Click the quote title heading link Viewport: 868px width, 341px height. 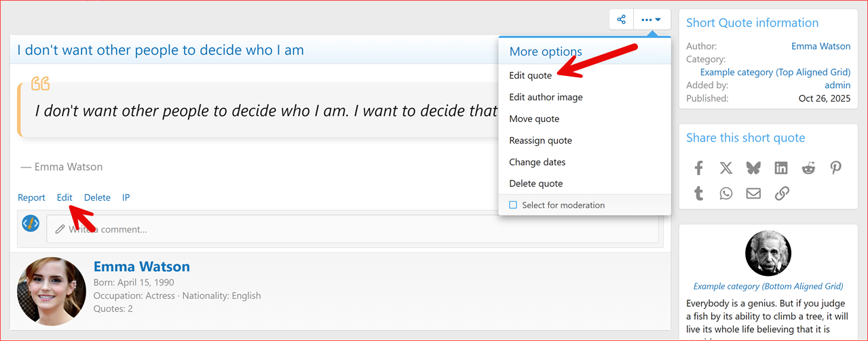(161, 49)
